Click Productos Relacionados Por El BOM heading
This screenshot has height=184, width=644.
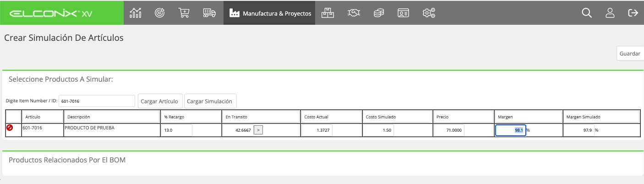67,160
